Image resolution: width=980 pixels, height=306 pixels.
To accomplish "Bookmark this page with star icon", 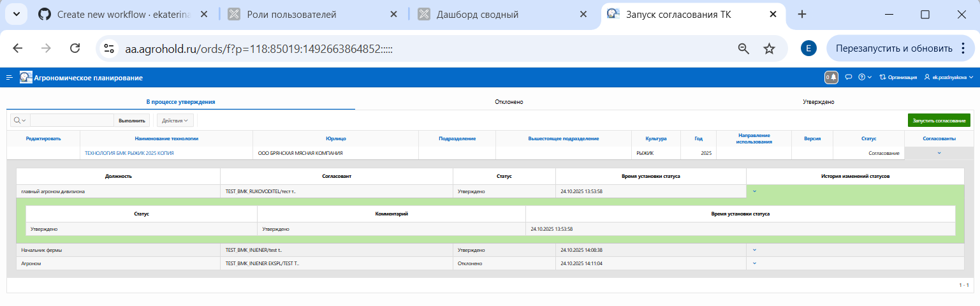I will [x=769, y=48].
